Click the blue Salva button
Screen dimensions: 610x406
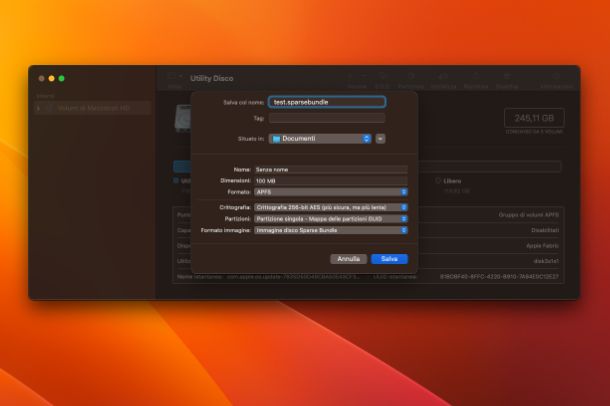[389, 259]
